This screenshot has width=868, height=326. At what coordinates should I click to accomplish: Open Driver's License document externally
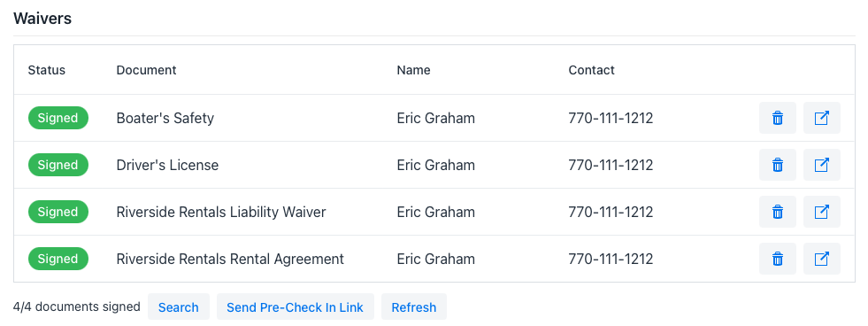tap(821, 165)
